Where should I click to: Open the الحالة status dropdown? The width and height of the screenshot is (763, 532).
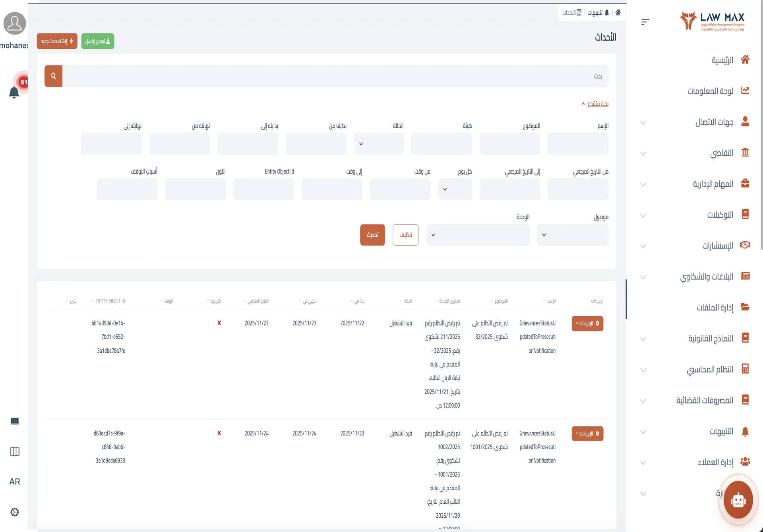click(x=379, y=144)
